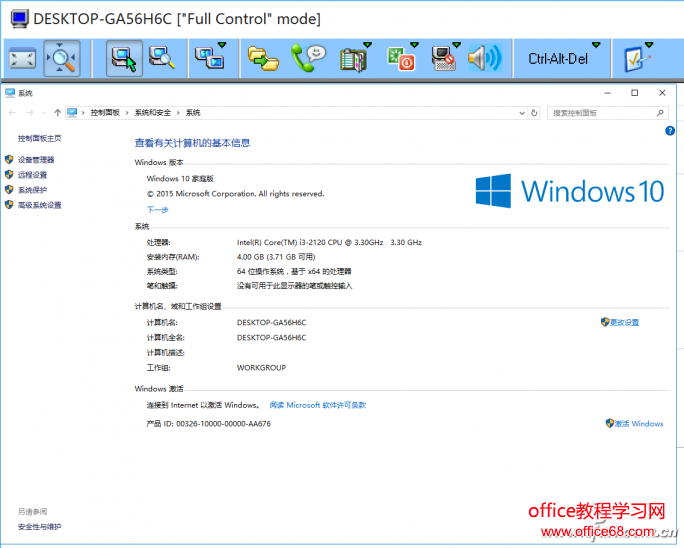Click the 下一步 link under Windows version

click(157, 210)
